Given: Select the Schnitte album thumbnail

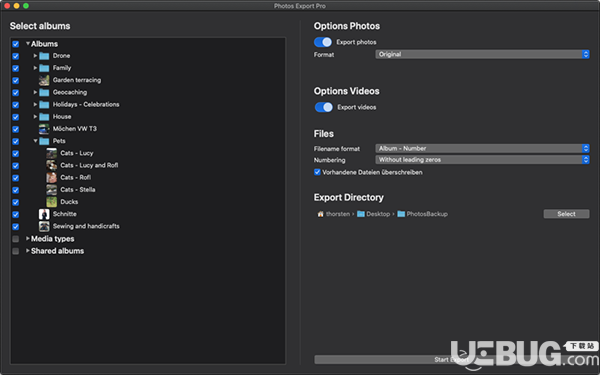Looking at the screenshot, I should coord(44,214).
